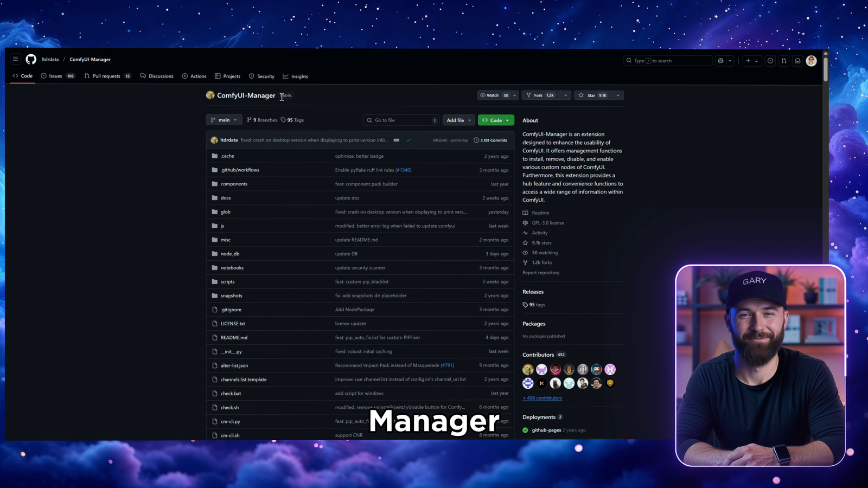Expand the Copilot dropdown arrow
This screenshot has width=868, height=488.
pos(730,61)
